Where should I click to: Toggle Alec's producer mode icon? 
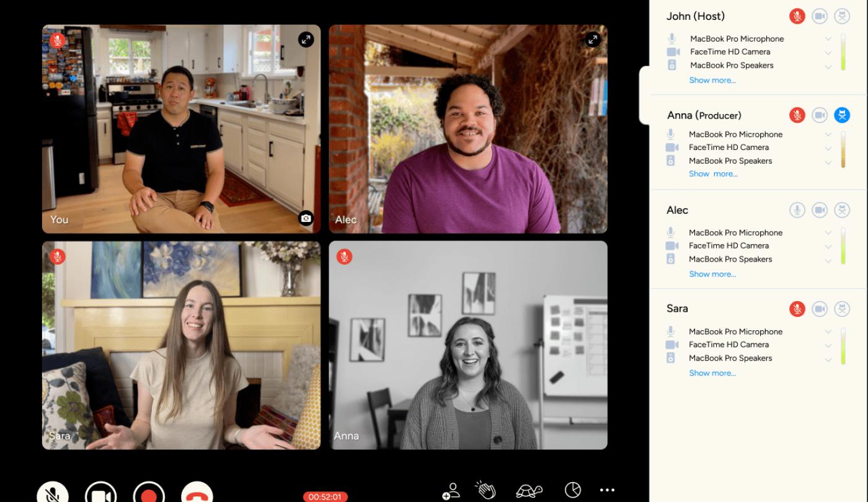pos(842,210)
